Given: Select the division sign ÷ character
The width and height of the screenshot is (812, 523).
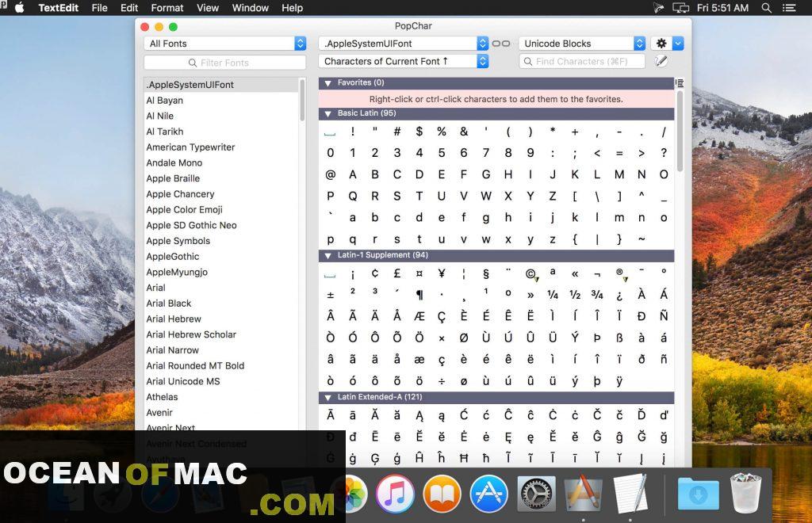Looking at the screenshot, I should [442, 381].
